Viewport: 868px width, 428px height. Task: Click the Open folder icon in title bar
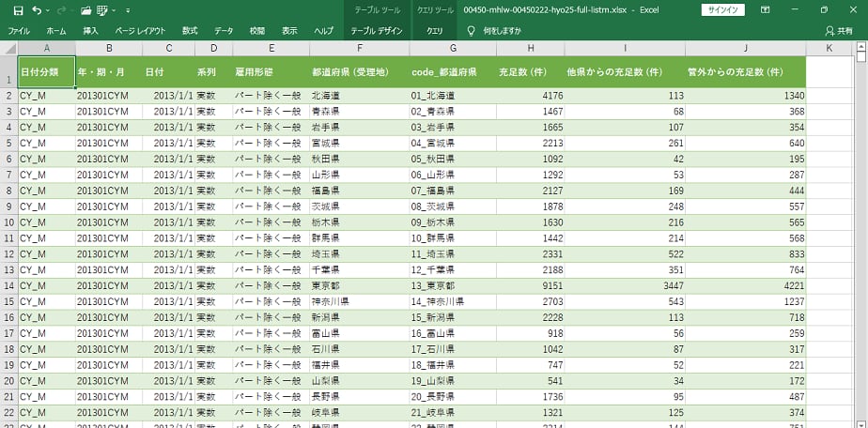coord(86,9)
